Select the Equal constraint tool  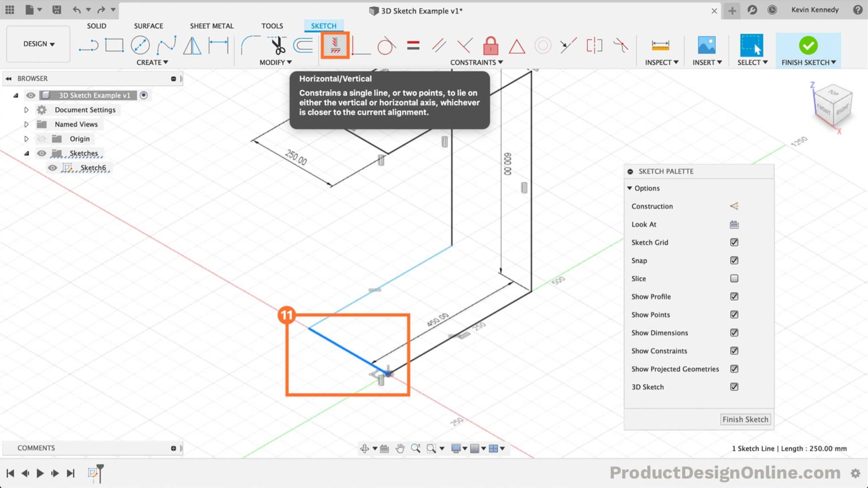coord(413,45)
